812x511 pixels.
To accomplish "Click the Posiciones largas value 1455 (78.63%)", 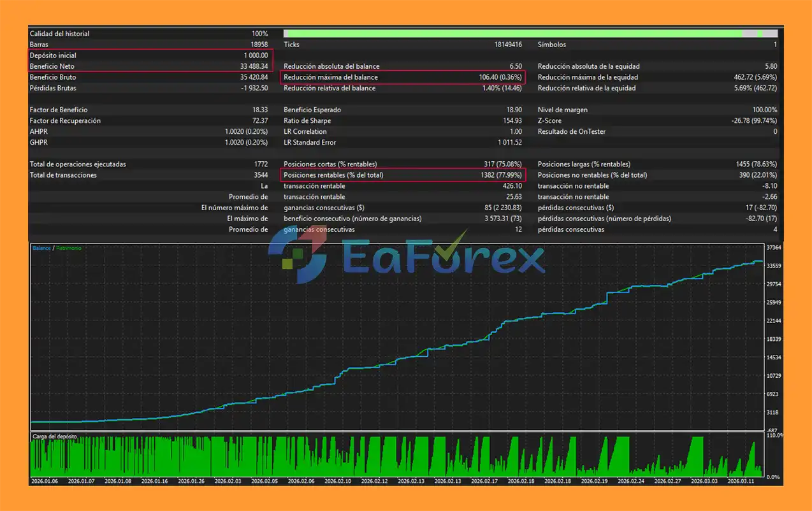I will 756,164.
